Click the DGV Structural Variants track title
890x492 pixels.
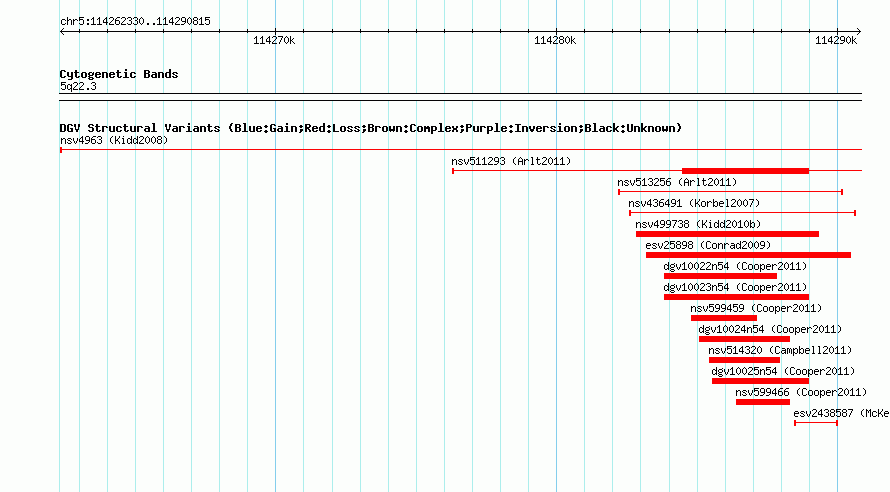click(371, 128)
